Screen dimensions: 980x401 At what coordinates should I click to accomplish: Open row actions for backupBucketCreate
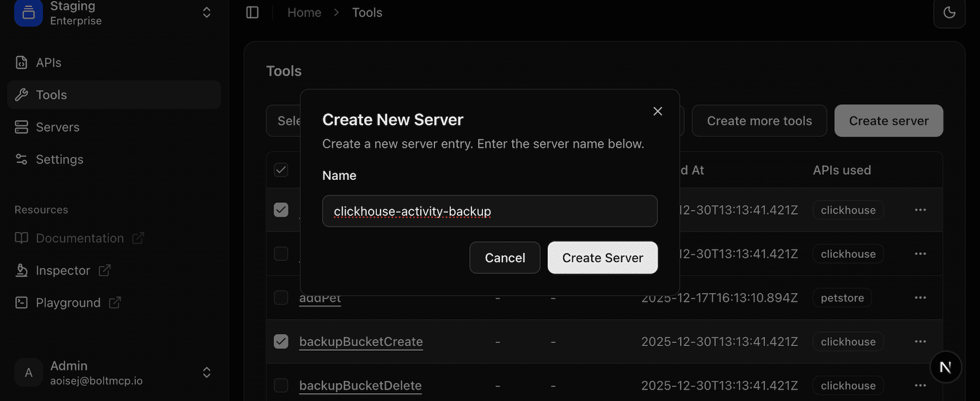tap(920, 342)
